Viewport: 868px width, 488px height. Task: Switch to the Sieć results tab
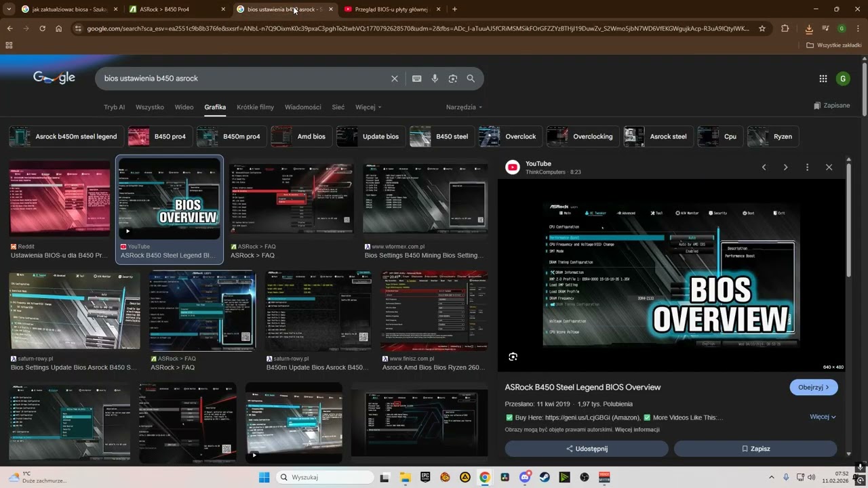[x=338, y=107]
